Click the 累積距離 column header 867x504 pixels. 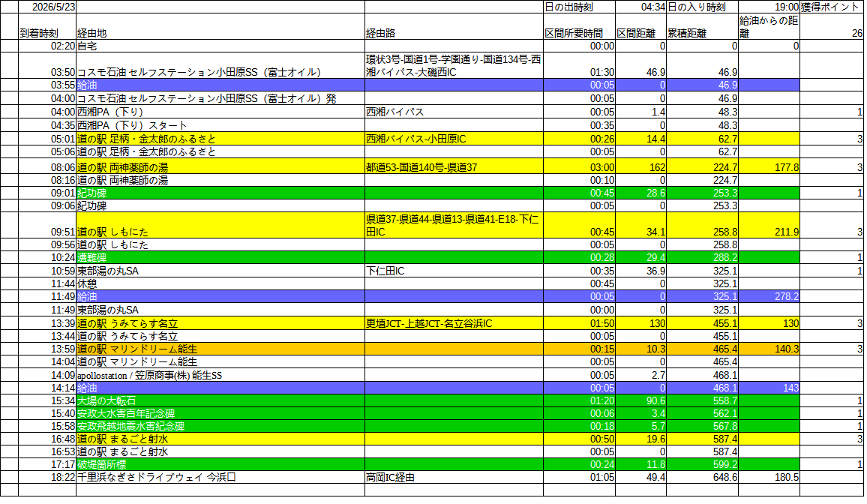pyautogui.click(x=702, y=26)
